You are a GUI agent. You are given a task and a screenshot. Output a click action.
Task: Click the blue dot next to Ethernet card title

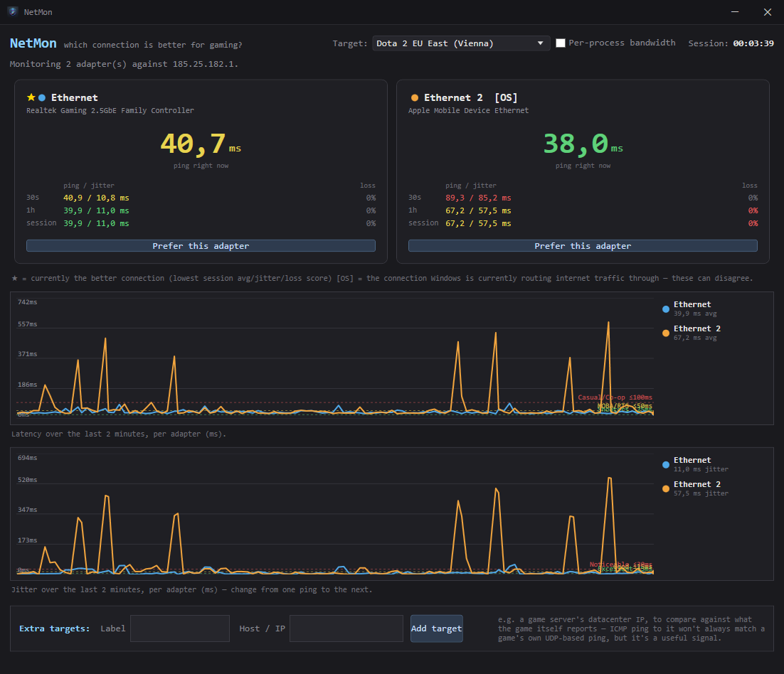click(42, 97)
